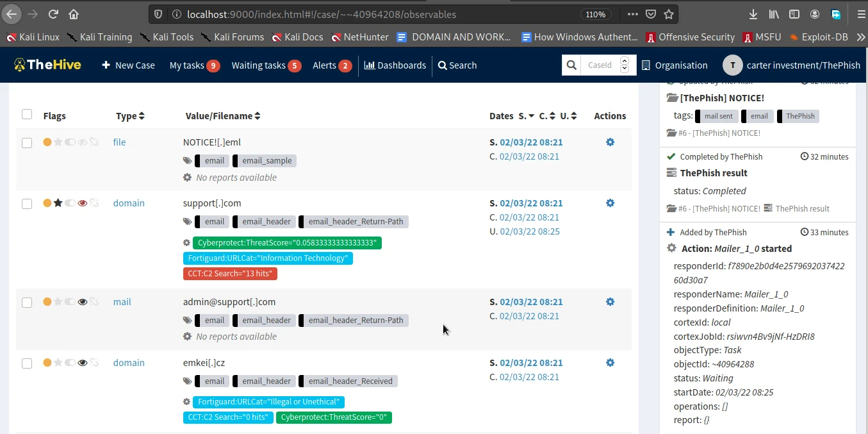Click New Case button
This screenshot has width=868, height=434.
point(128,65)
